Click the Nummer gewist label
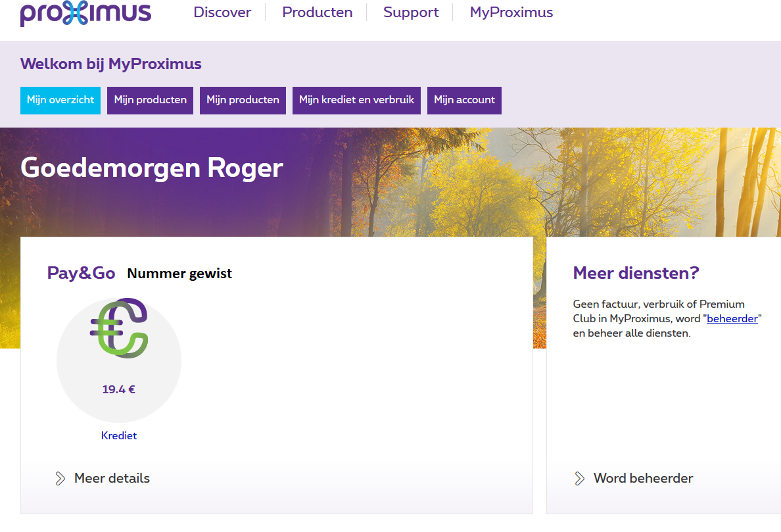The height and width of the screenshot is (532, 781). 179,274
